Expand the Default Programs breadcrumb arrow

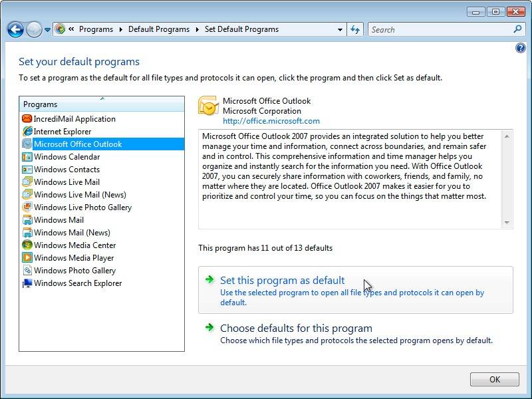point(197,29)
